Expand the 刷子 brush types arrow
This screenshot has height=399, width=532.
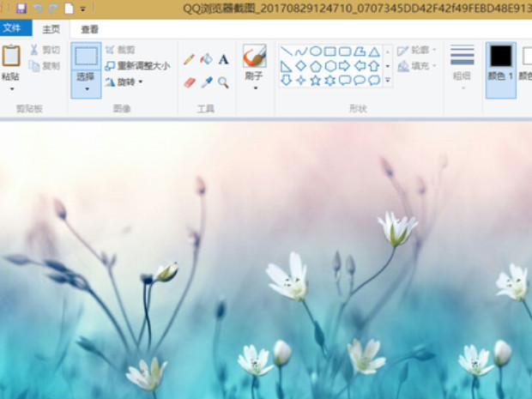[x=256, y=88]
